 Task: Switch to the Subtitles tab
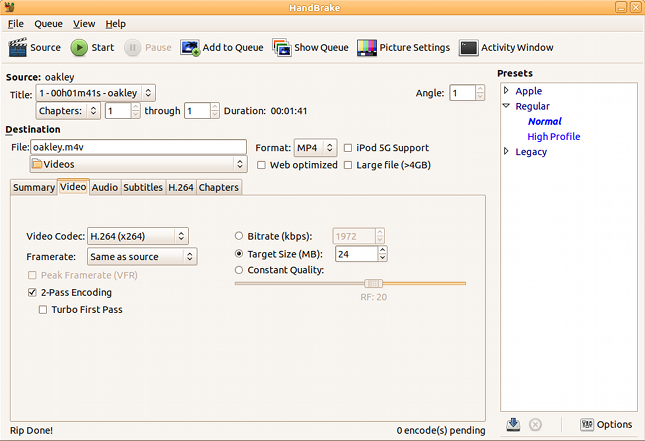pyautogui.click(x=143, y=187)
